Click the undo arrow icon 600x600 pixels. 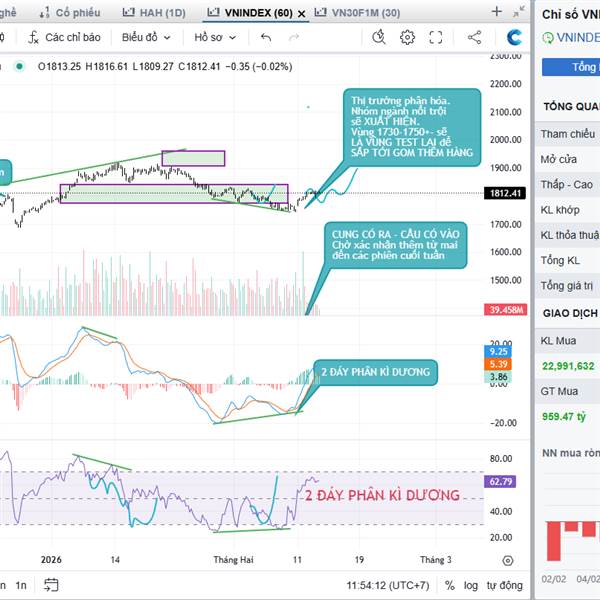pyautogui.click(x=266, y=38)
